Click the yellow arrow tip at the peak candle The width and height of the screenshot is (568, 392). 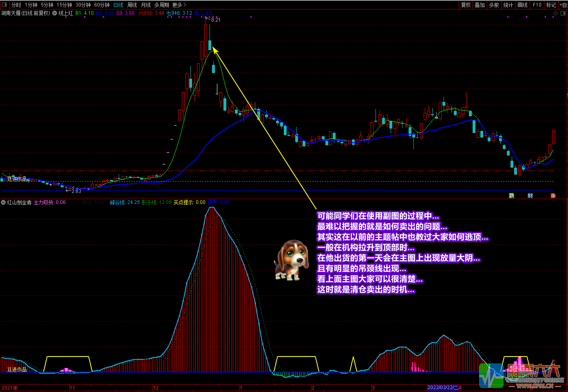(213, 48)
